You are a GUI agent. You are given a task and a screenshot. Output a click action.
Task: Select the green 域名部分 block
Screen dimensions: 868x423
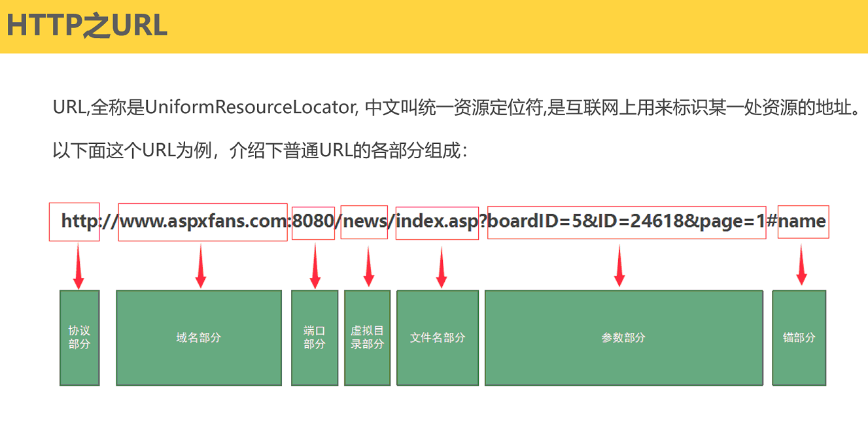199,337
